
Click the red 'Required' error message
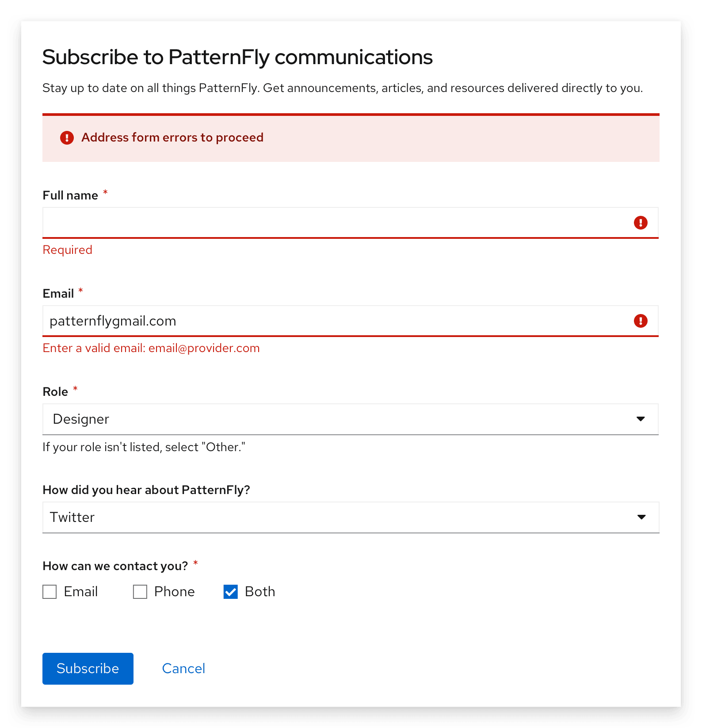67,250
